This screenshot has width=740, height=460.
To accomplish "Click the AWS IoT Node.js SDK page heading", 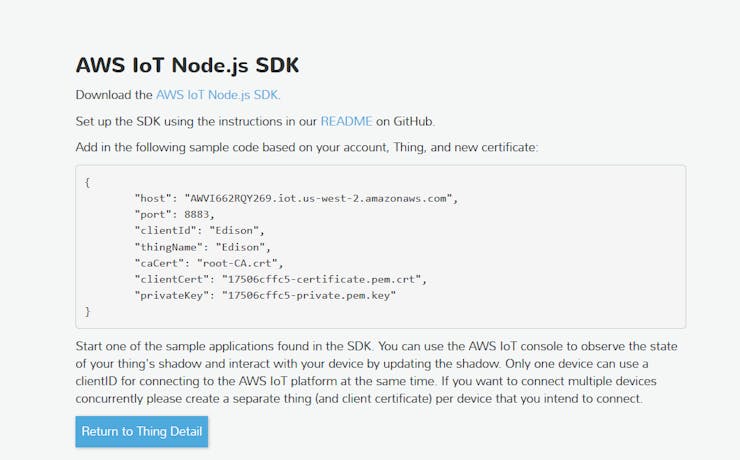I will [187, 65].
